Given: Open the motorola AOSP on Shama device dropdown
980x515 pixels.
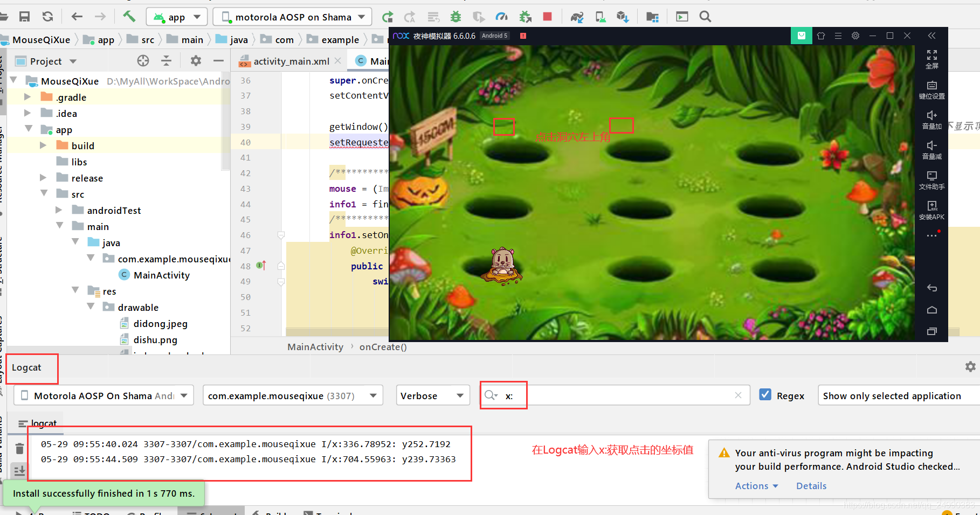Looking at the screenshot, I should pos(293,17).
